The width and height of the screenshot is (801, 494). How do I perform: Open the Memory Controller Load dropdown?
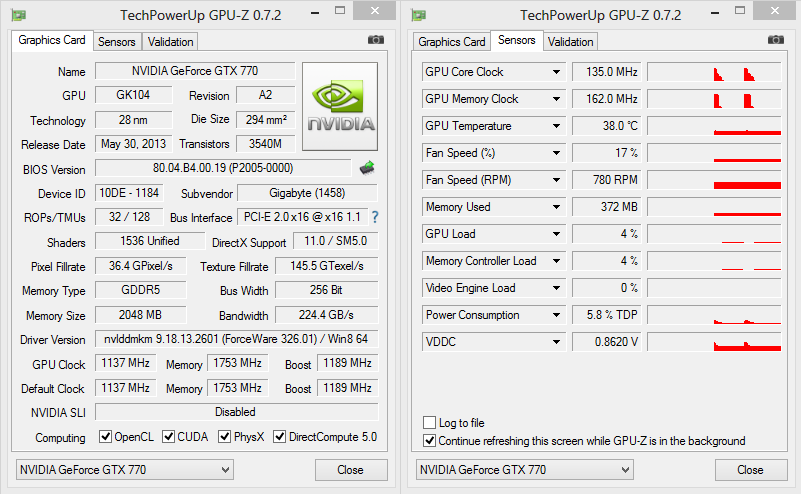556,261
